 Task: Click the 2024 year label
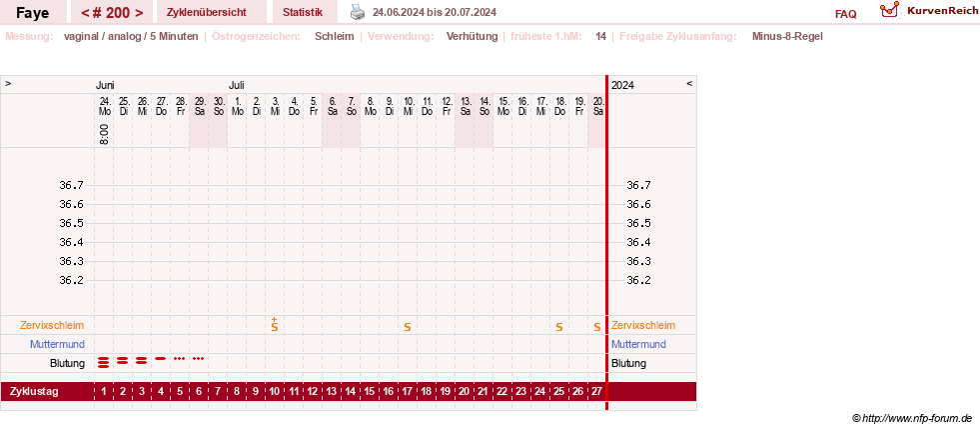pos(622,85)
